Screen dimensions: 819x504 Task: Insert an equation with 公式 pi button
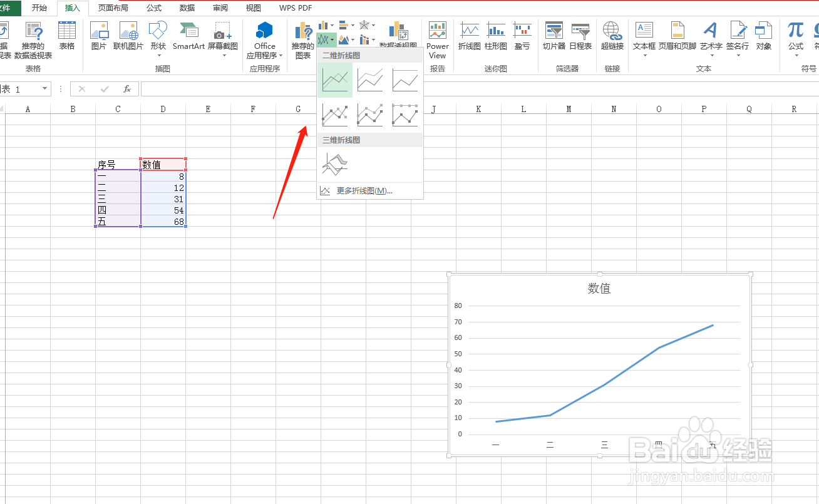796,39
